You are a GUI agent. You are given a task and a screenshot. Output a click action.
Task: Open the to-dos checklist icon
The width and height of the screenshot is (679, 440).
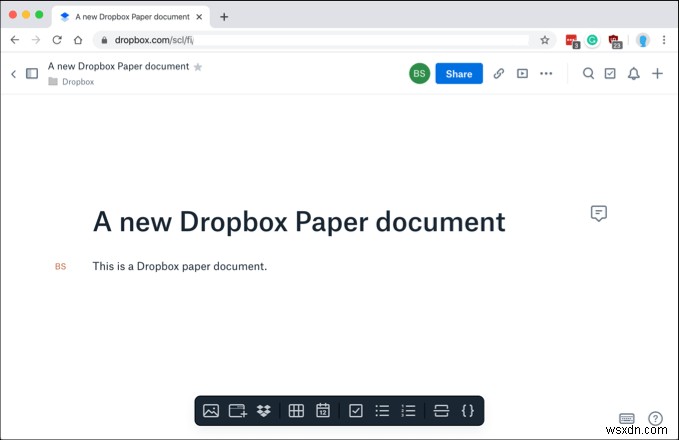coord(610,74)
